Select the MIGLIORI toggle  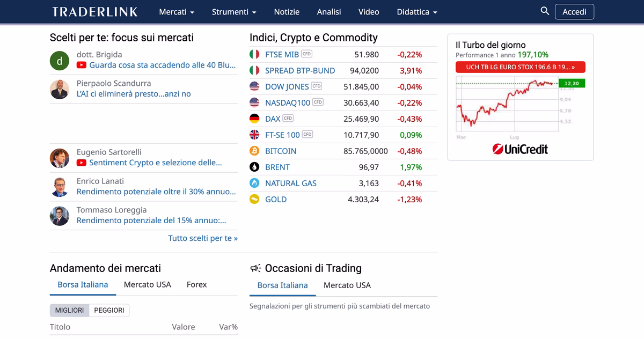[70, 310]
